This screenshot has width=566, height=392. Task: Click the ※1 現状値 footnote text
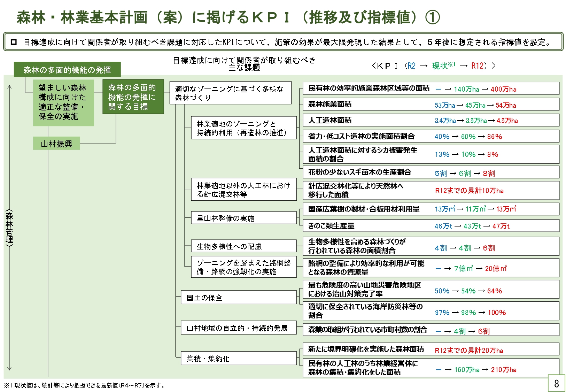point(84,385)
